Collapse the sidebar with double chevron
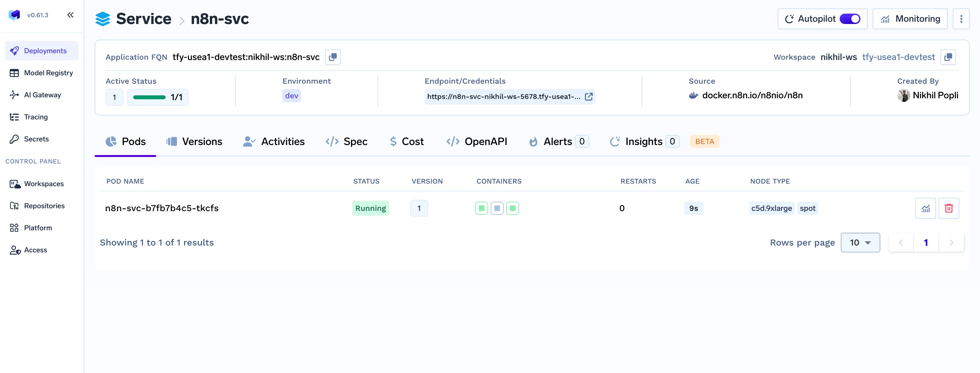Screen dimensions: 980x373 click(x=70, y=15)
